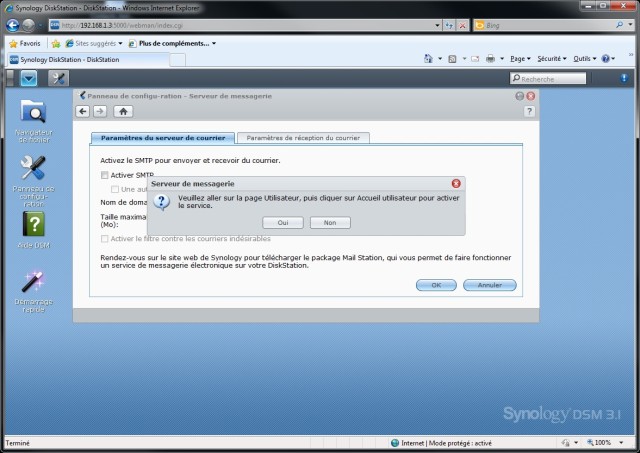
Task: Select Paramètres du serveur de courrier tab
Action: (x=163, y=138)
